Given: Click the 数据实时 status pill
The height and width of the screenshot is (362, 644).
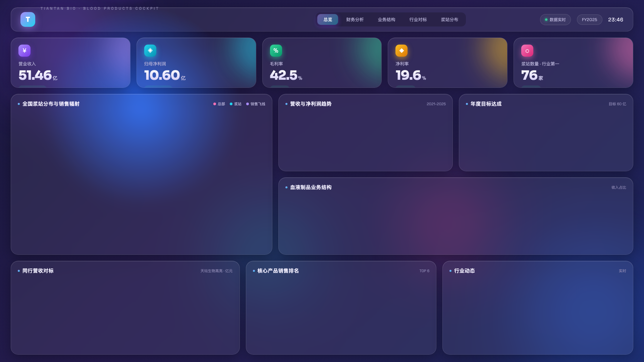Looking at the screenshot, I should 555,19.
